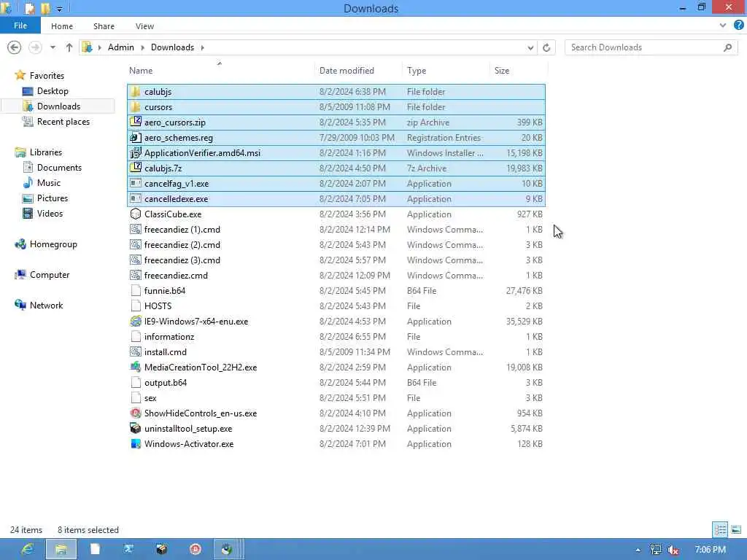Viewport: 747px width, 560px height.
Task: Click the aero_schemes.reg registry icon
Action: (135, 138)
